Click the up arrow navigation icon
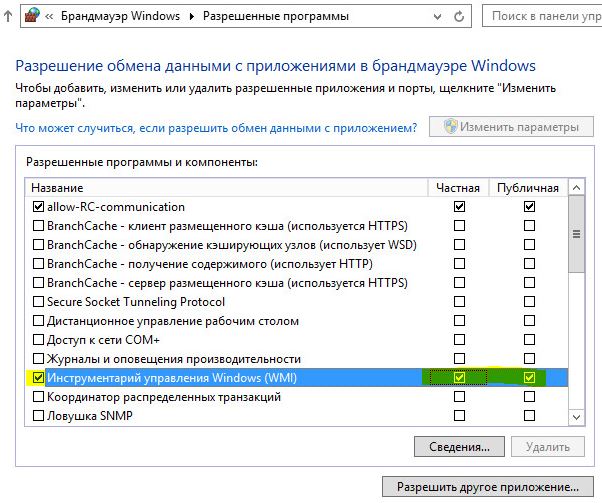This screenshot has height=503, width=602. (10, 17)
